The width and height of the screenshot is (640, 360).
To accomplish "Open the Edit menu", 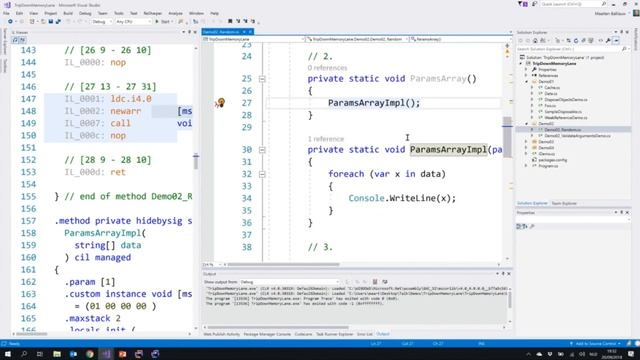I will click(x=19, y=13).
